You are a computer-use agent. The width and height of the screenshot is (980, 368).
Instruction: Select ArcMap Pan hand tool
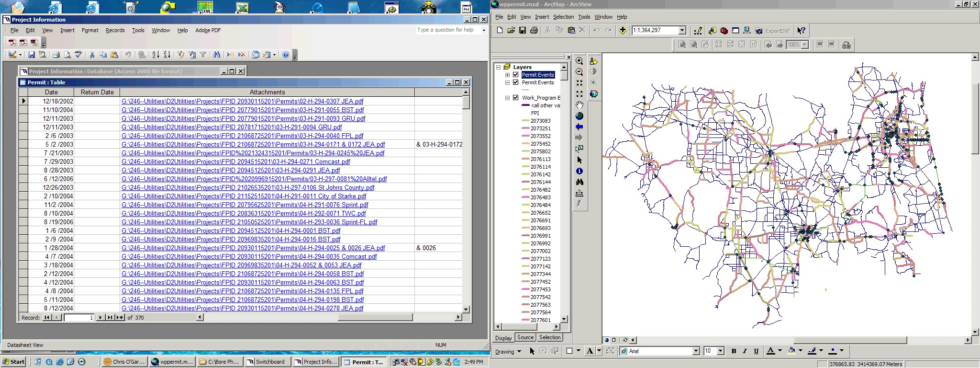579,105
